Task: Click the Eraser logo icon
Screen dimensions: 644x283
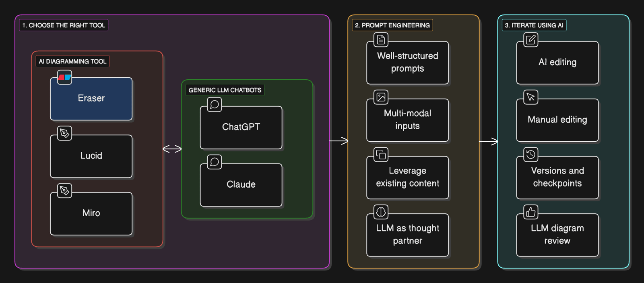Action: click(x=64, y=77)
